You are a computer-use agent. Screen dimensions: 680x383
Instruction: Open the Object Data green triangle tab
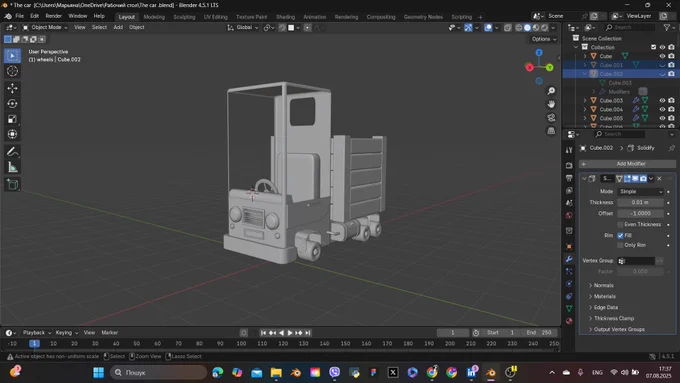point(569,308)
